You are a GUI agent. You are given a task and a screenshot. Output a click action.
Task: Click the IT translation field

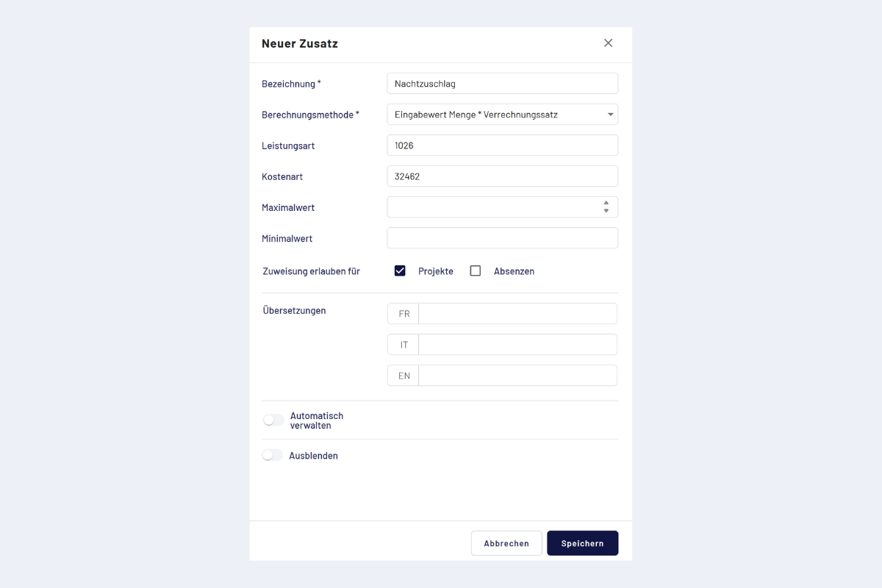(x=517, y=345)
